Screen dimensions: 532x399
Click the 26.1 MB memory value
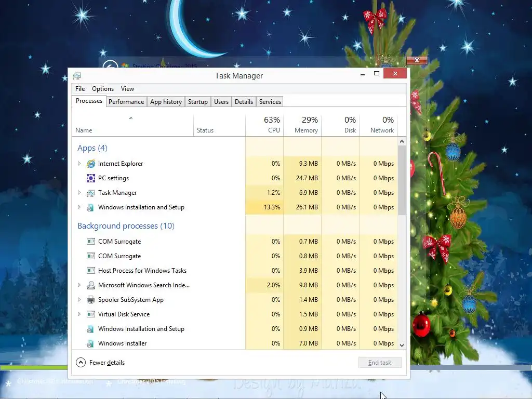(307, 207)
